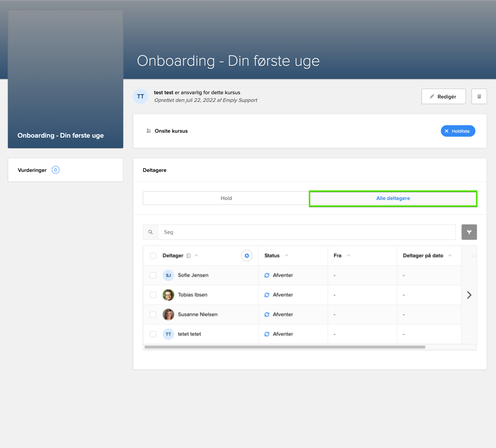Select the Alle deltagere tab
This screenshot has height=448, width=496.
coord(393,198)
